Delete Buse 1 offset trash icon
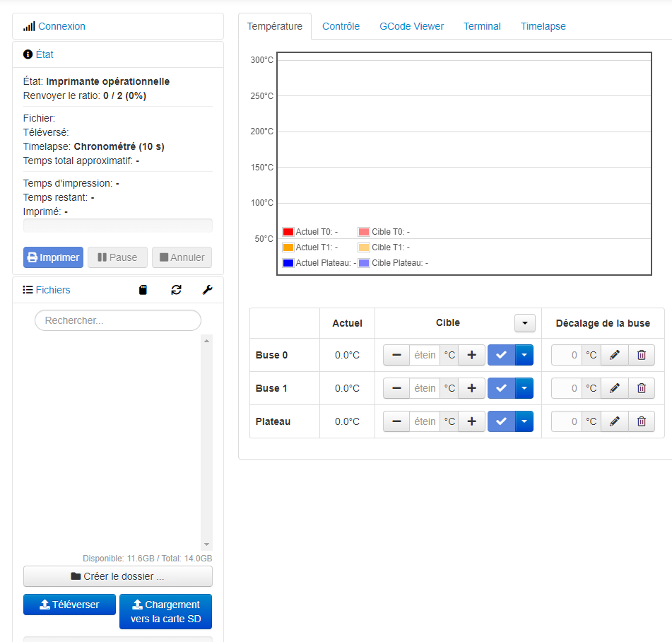The image size is (672, 642). (x=642, y=388)
